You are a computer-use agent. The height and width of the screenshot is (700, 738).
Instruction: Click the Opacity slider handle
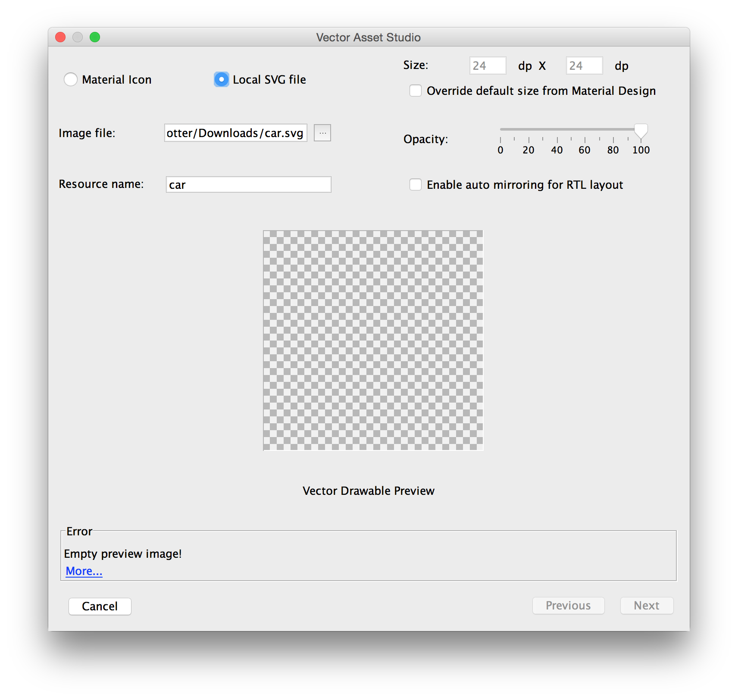coord(641,131)
